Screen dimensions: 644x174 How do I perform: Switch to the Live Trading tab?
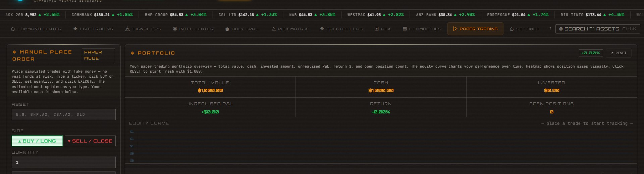(93, 29)
